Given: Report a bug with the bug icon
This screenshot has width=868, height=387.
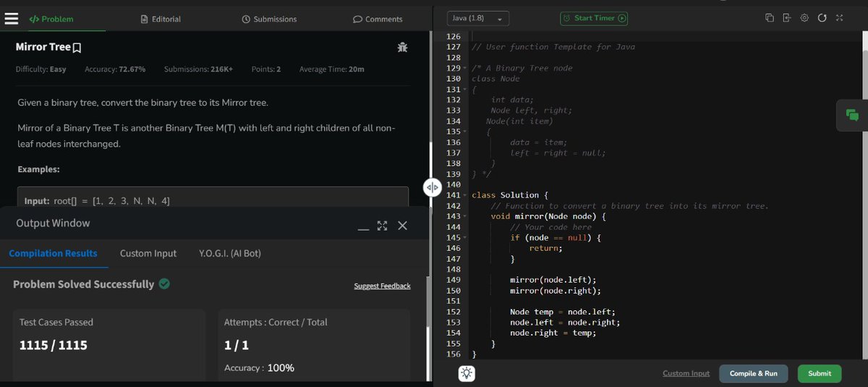Looking at the screenshot, I should pyautogui.click(x=403, y=48).
